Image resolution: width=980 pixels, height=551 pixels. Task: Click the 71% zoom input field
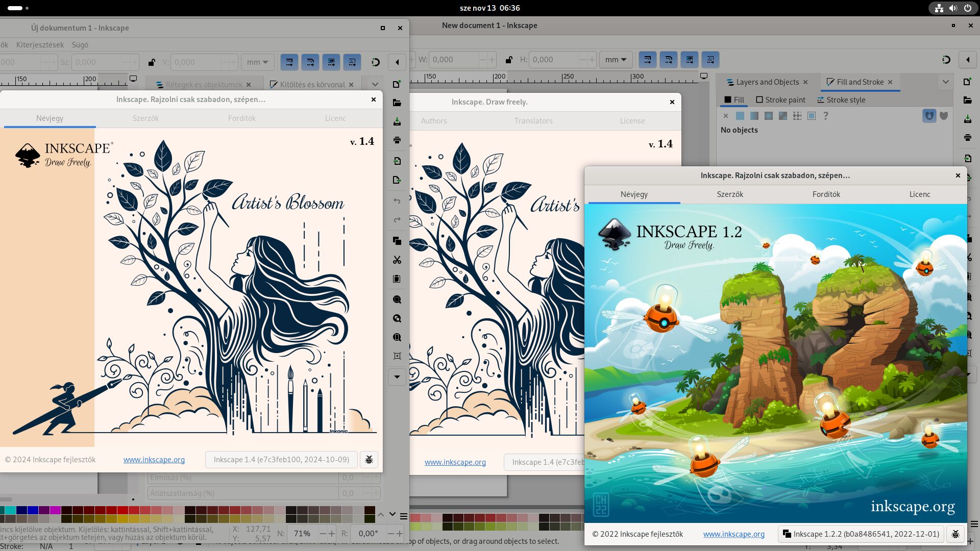tap(302, 534)
